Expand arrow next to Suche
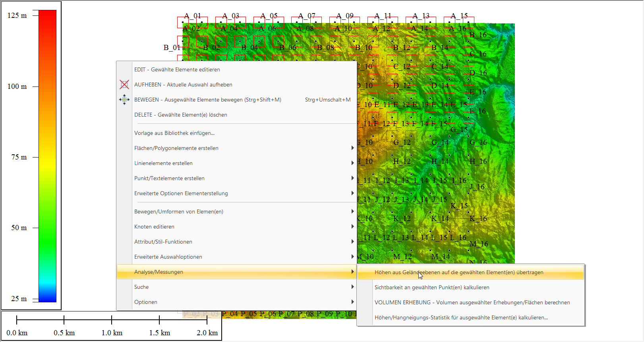The height and width of the screenshot is (342, 644). [352, 287]
